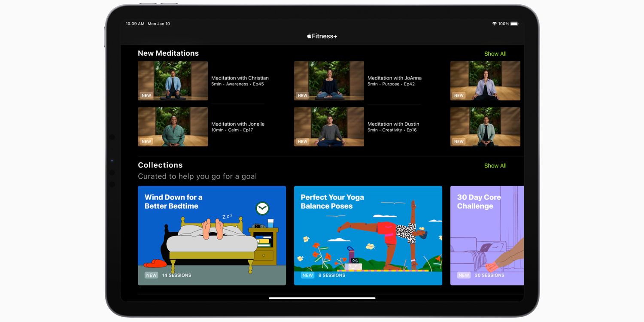Tap NEW badge on Christian's meditation
644x322 pixels.
coord(146,96)
